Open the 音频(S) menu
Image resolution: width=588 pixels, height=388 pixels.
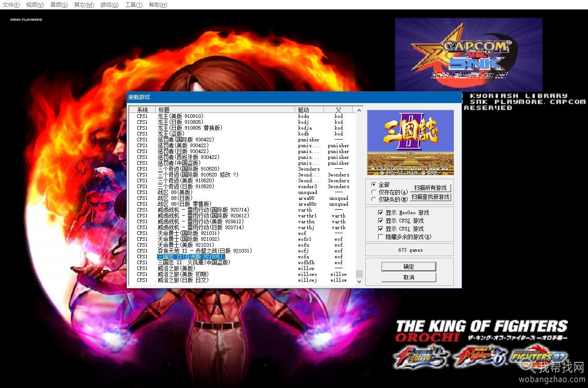tap(59, 5)
